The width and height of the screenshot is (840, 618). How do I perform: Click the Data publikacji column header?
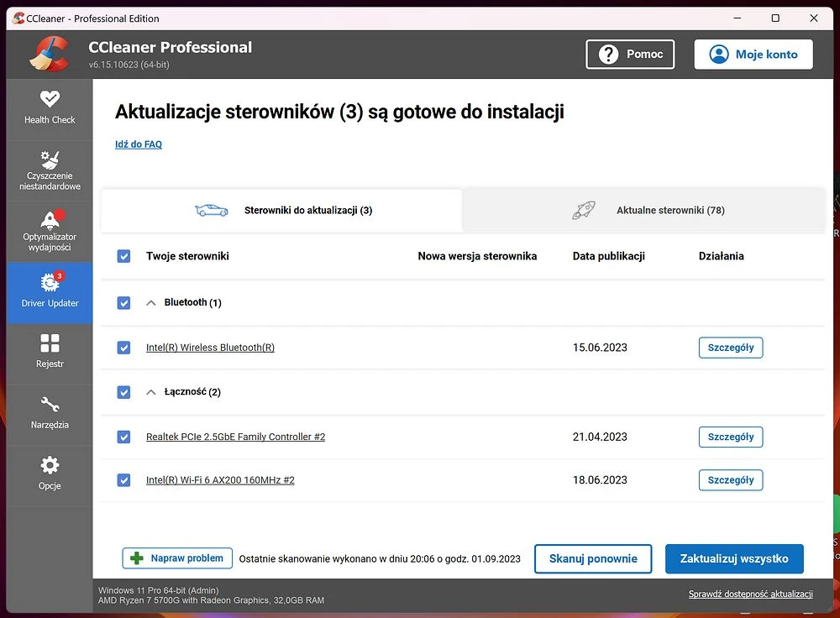(x=608, y=256)
